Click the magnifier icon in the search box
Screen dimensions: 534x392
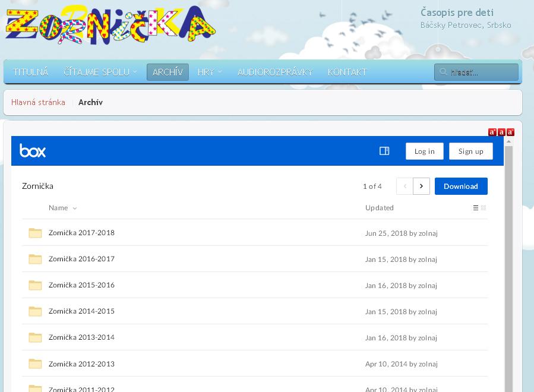pyautogui.click(x=443, y=72)
